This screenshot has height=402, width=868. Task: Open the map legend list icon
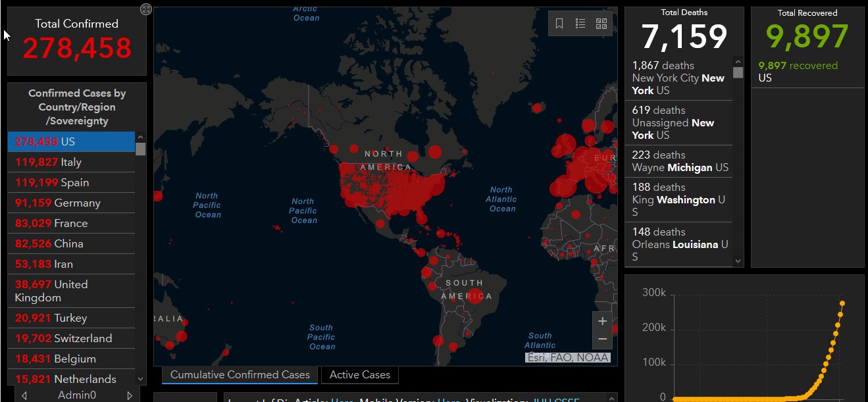tap(580, 24)
